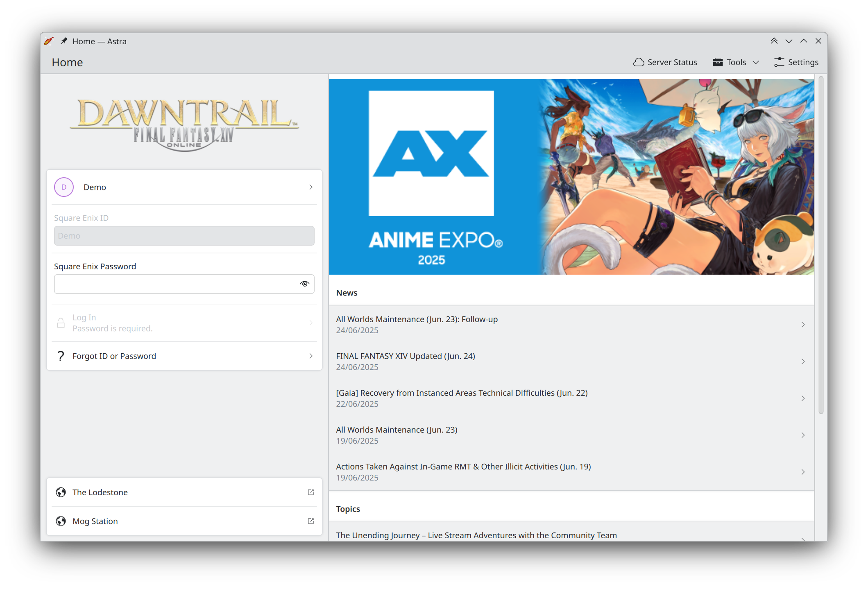Click the Demo account avatar circle
The width and height of the screenshot is (868, 589).
coord(64,187)
